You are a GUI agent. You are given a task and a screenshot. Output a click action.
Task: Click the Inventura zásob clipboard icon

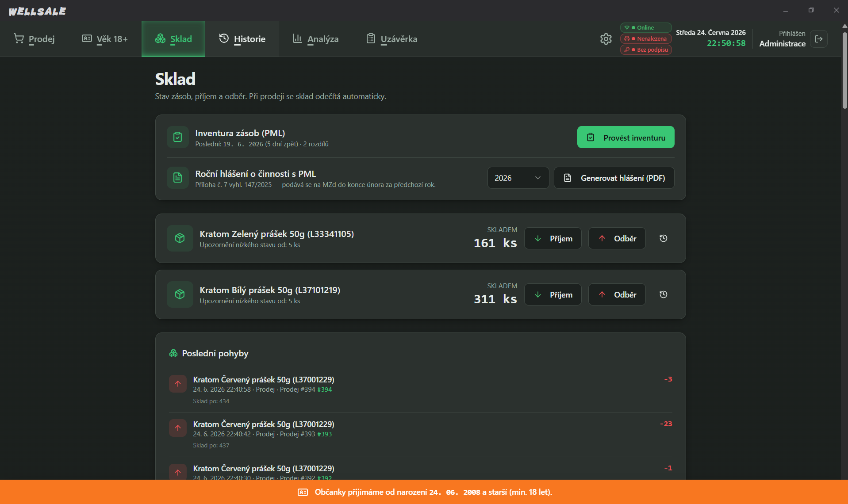click(x=178, y=137)
